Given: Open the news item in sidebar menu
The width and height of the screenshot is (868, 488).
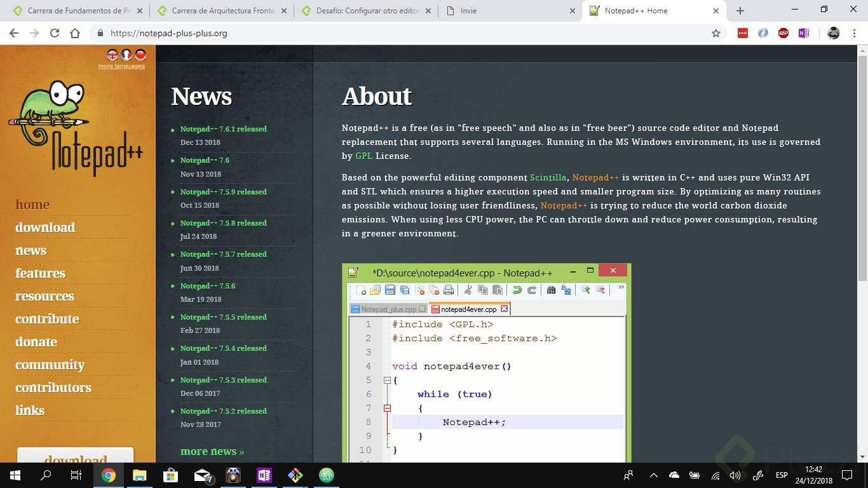Looking at the screenshot, I should pyautogui.click(x=31, y=250).
